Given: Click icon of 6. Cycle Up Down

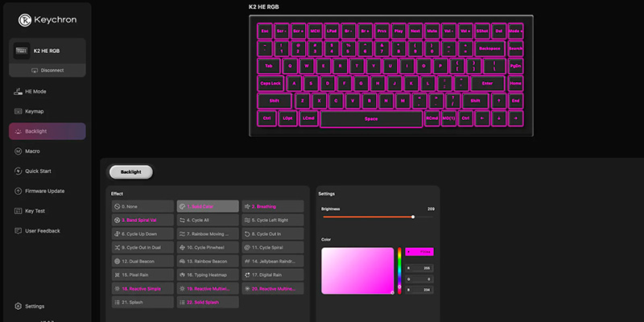Looking at the screenshot, I should (x=117, y=233).
